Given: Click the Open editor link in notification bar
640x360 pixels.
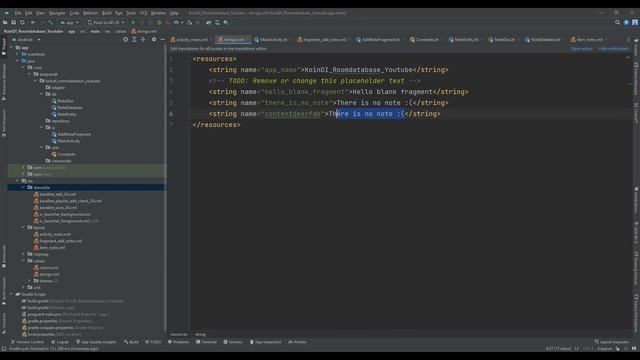Looking at the screenshot, I should tap(581, 49).
